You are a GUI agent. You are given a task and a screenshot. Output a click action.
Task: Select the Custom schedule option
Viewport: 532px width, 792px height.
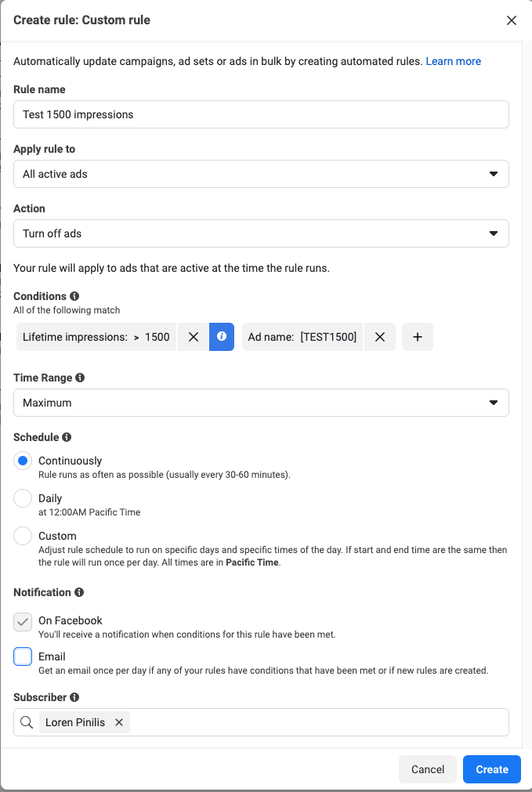point(24,536)
